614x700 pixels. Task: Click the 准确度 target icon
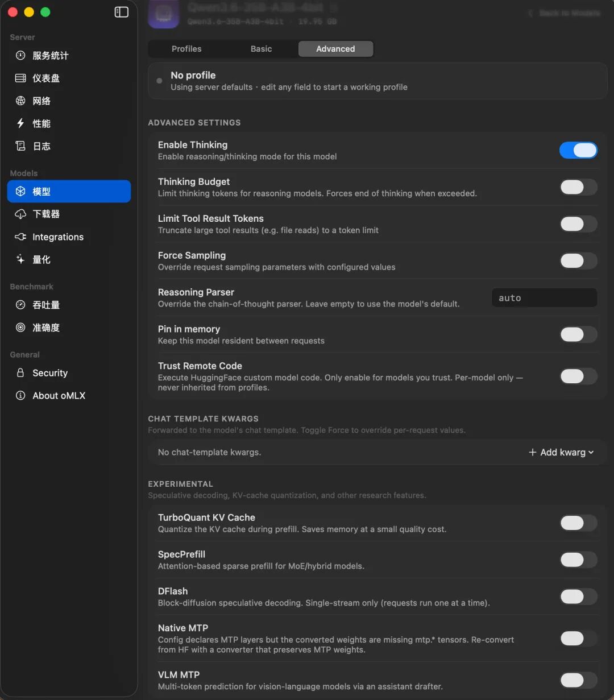[x=20, y=328]
